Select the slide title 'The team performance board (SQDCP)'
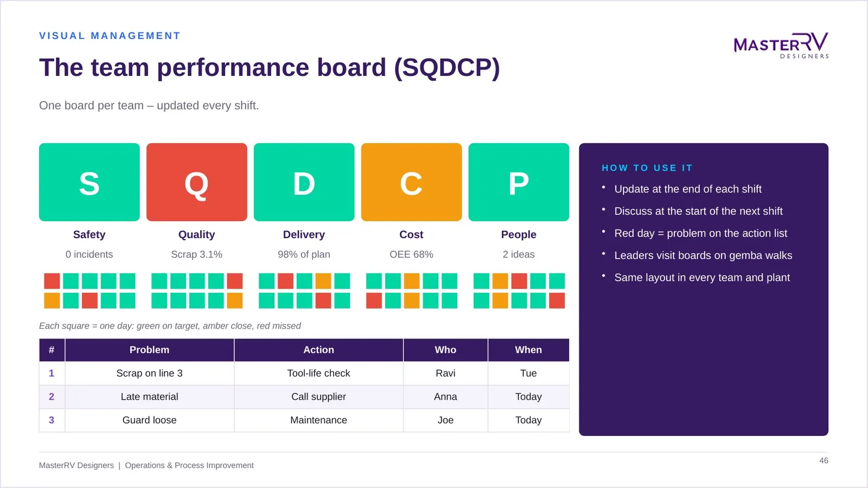 click(270, 68)
